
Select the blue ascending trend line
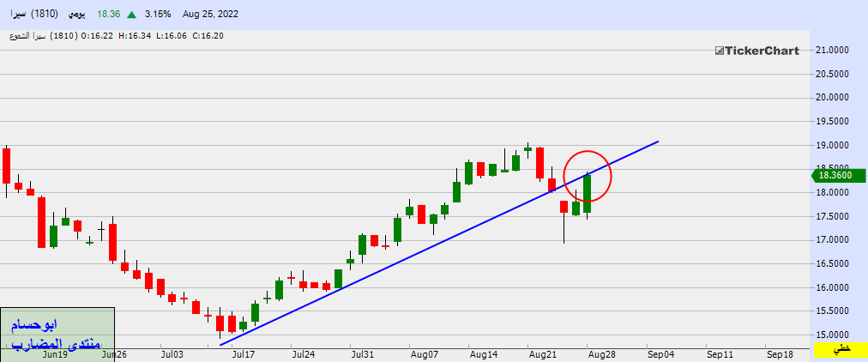pos(439,244)
